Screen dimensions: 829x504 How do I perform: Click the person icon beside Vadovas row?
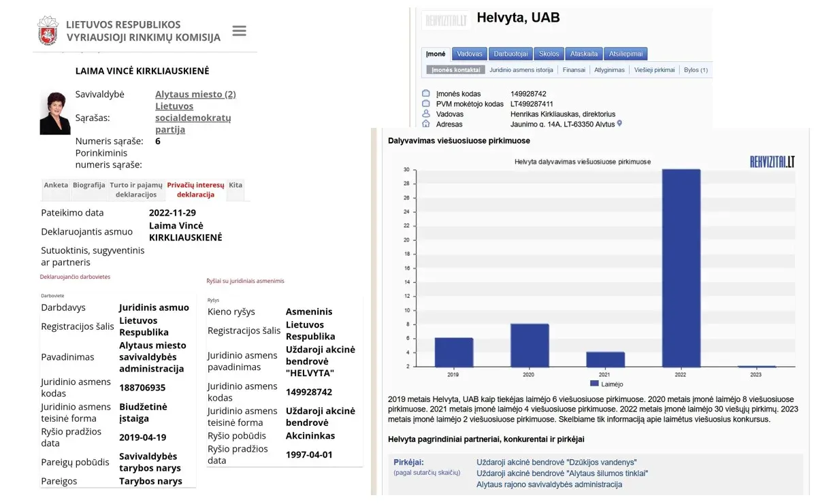pyautogui.click(x=427, y=114)
